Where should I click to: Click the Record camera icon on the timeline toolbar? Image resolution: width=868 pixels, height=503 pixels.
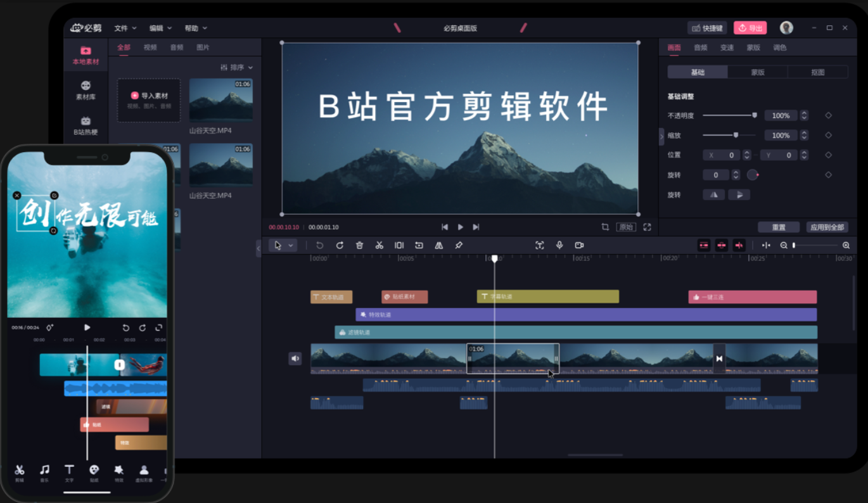tap(578, 245)
